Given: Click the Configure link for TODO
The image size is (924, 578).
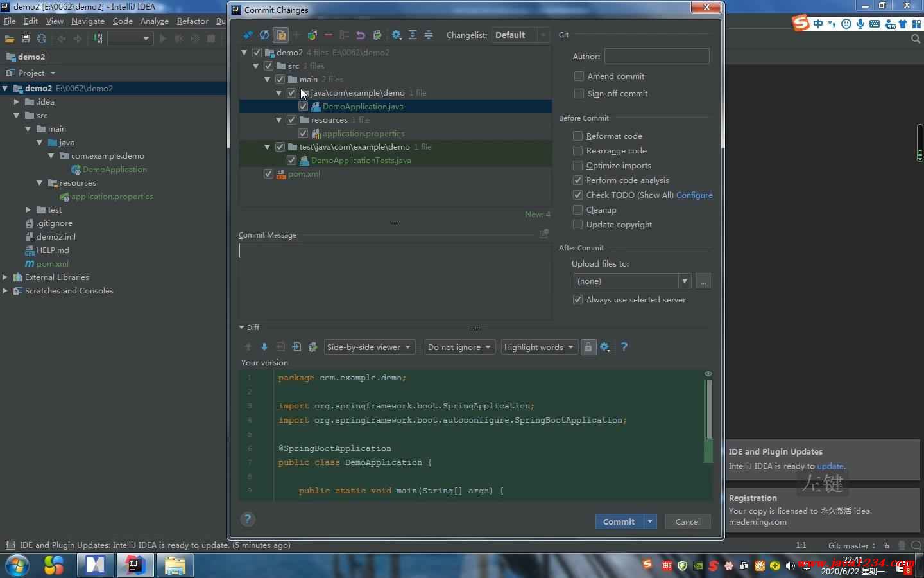Looking at the screenshot, I should click(694, 195).
